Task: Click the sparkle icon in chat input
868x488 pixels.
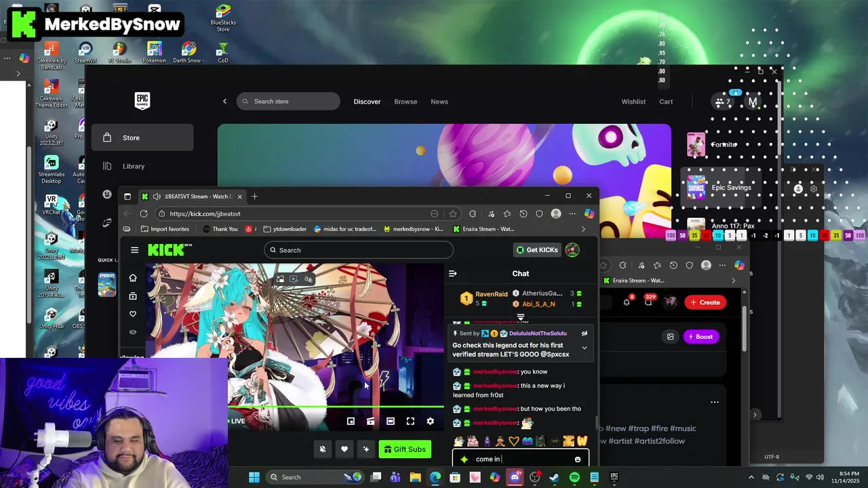Action: [x=464, y=460]
